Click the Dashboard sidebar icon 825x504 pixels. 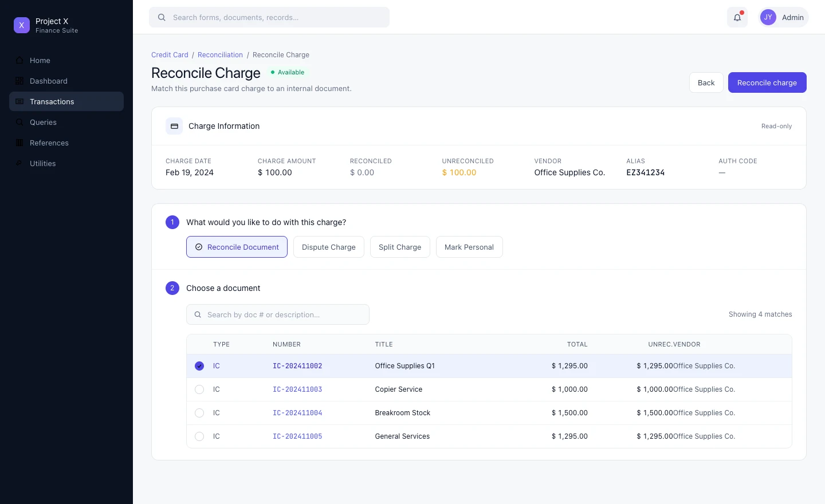[x=19, y=81]
